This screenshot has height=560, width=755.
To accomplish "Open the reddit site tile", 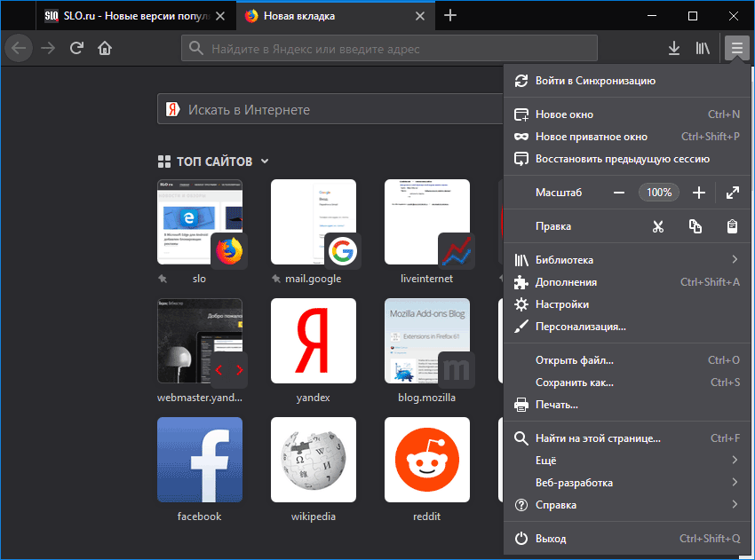I will pyautogui.click(x=427, y=460).
